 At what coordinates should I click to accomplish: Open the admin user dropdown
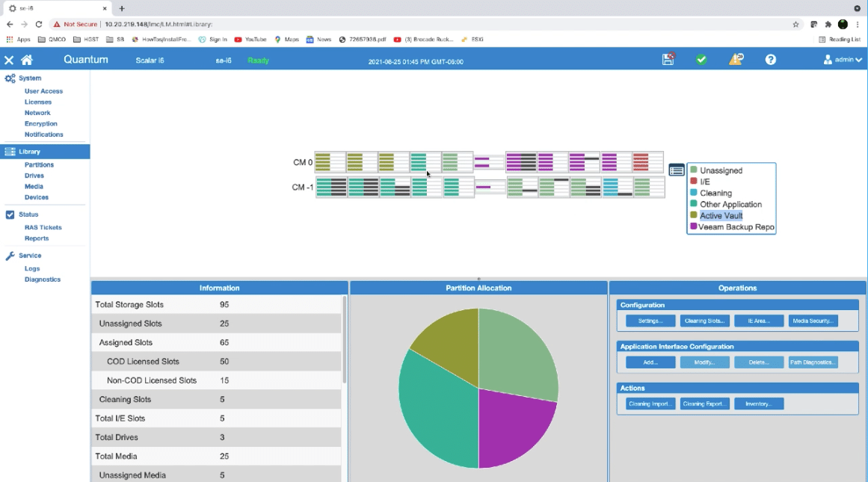coord(843,59)
